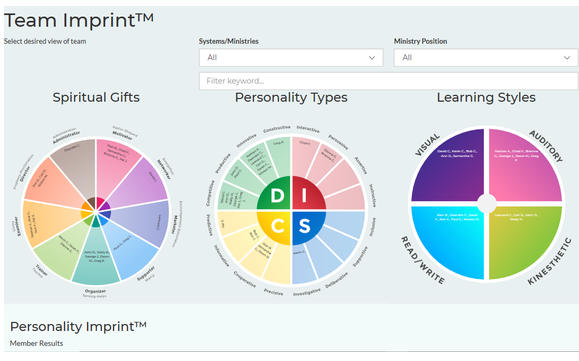Click the Personality Imprint section heading
The height and width of the screenshot is (361, 579).
(78, 327)
